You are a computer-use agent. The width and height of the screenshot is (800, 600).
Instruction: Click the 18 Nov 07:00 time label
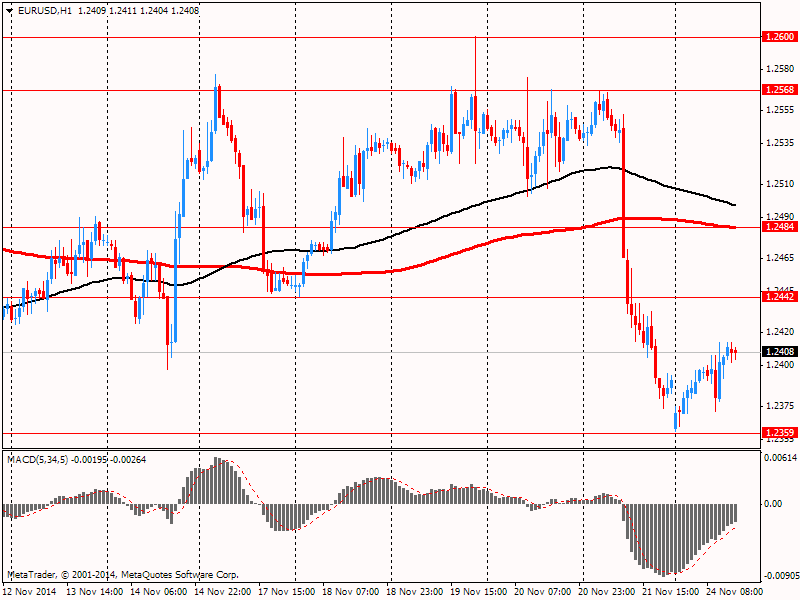(351, 592)
